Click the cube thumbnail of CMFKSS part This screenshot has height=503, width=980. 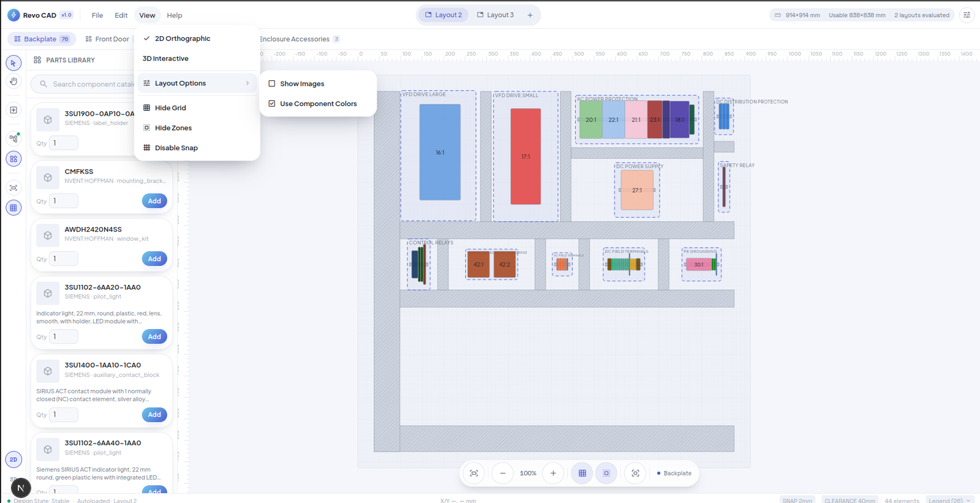tap(48, 178)
